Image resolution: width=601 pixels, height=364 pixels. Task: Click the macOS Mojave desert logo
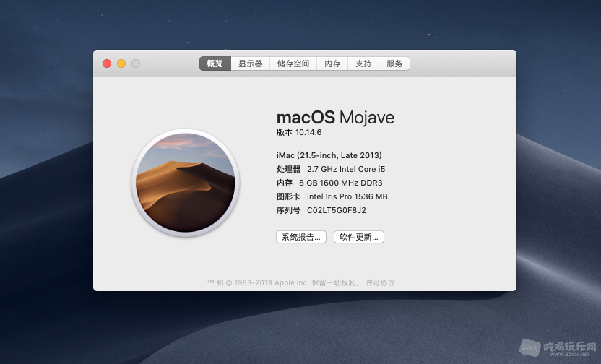tap(186, 183)
